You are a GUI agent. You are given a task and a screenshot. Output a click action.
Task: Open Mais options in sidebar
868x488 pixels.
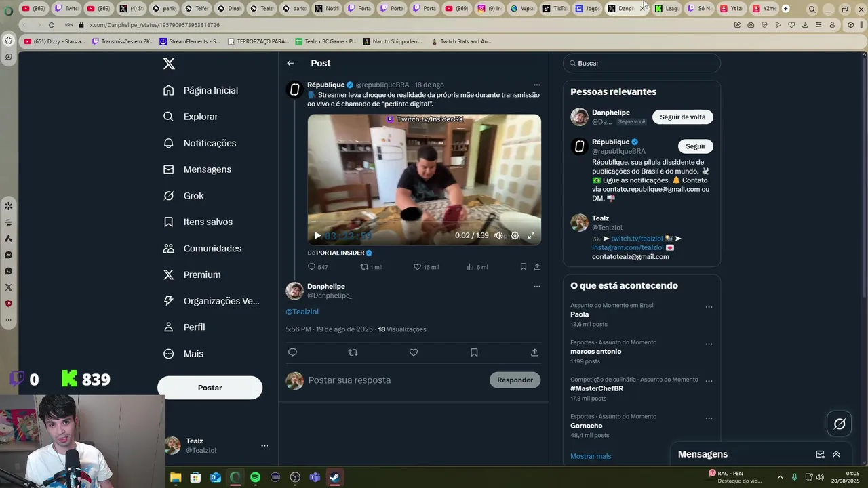tap(183, 354)
